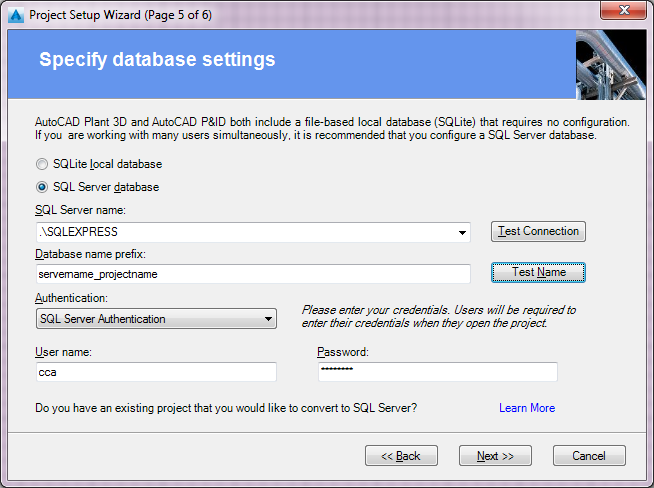Click the Test Connection button
This screenshot has width=654, height=488.
click(x=538, y=231)
